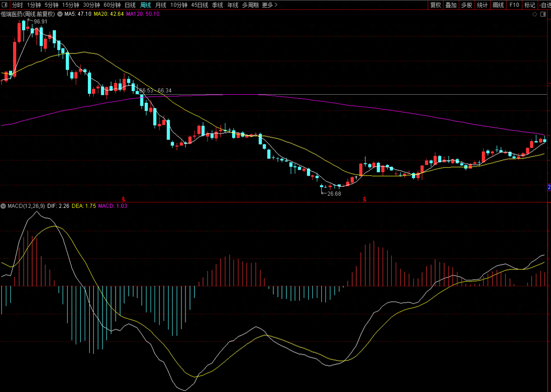The width and height of the screenshot is (551, 392).
Task: Click the MACD(12,26,9) indicator label
Action: 26,206
